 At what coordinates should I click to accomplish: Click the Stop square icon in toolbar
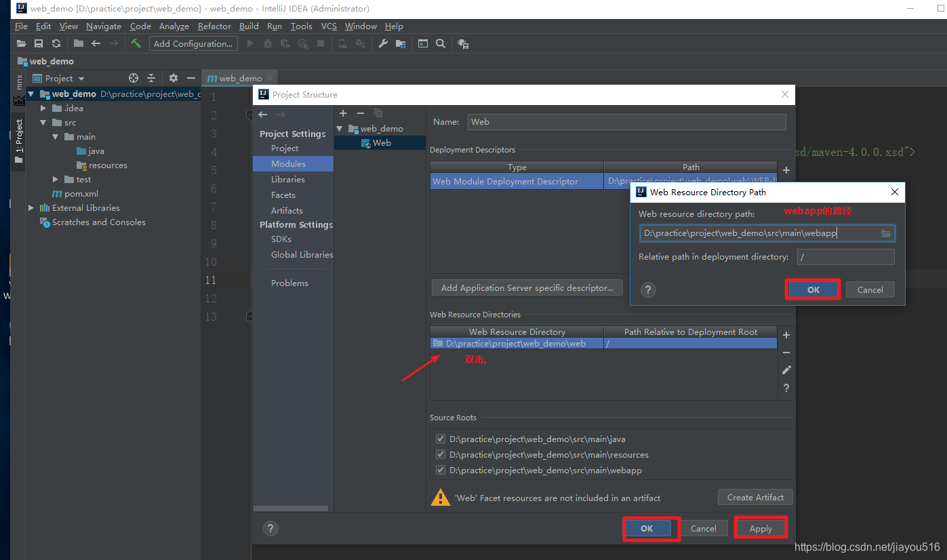pos(321,43)
